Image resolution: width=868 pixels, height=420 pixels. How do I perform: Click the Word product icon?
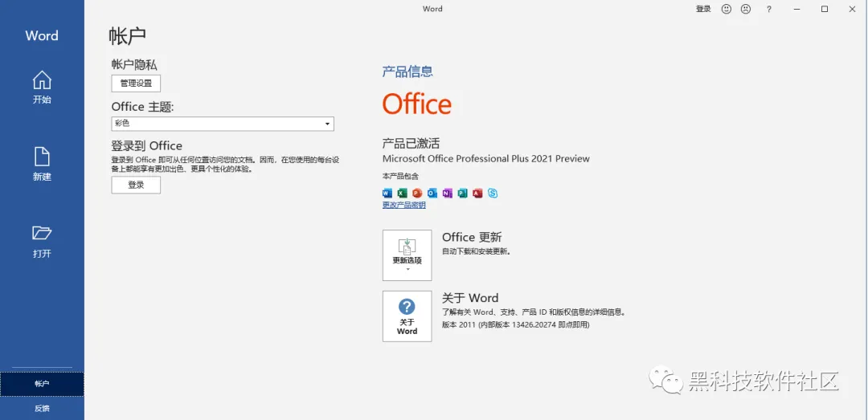(387, 193)
